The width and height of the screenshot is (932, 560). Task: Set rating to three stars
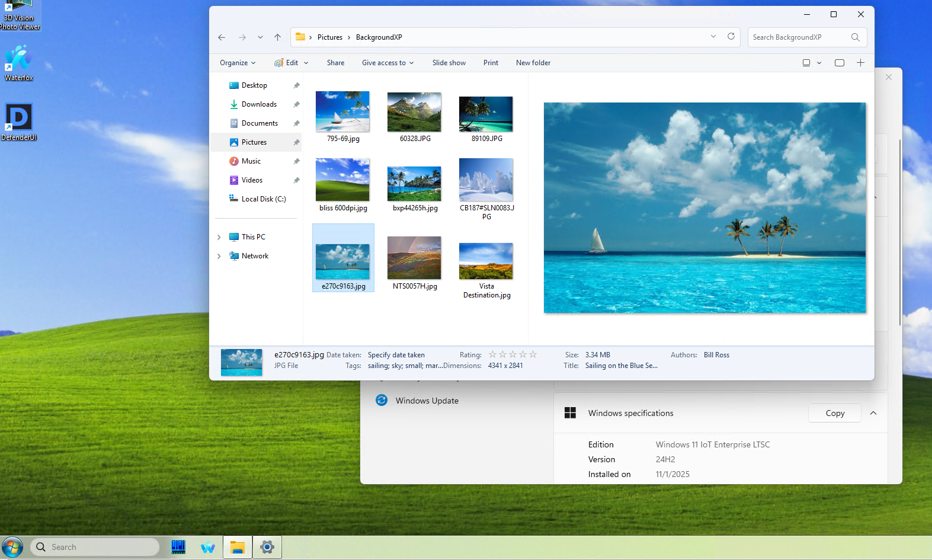click(x=513, y=354)
